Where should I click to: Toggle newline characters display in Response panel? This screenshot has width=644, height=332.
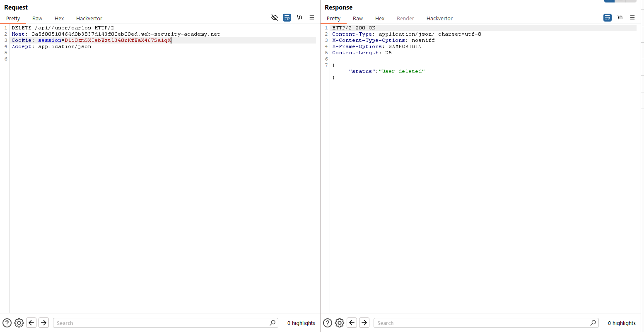(x=620, y=17)
